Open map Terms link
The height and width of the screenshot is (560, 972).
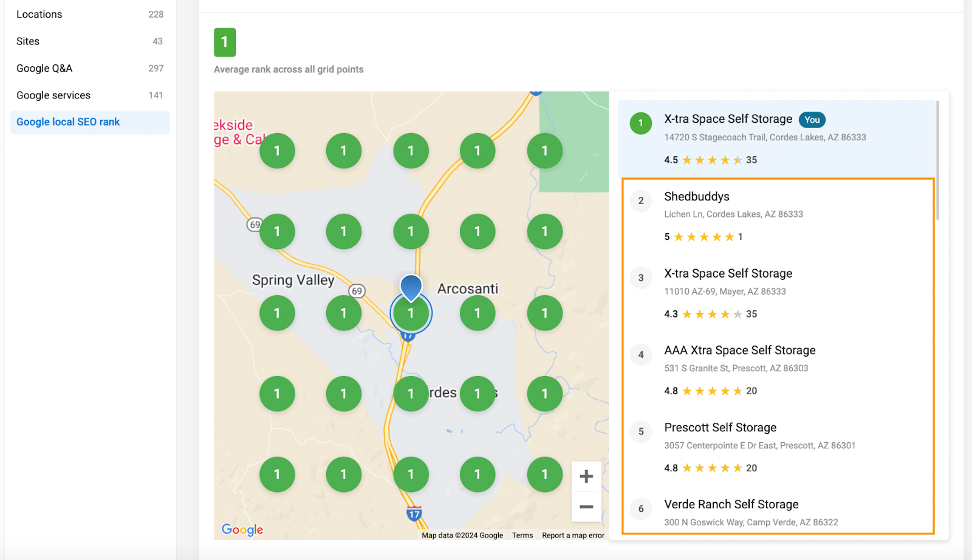[522, 535]
